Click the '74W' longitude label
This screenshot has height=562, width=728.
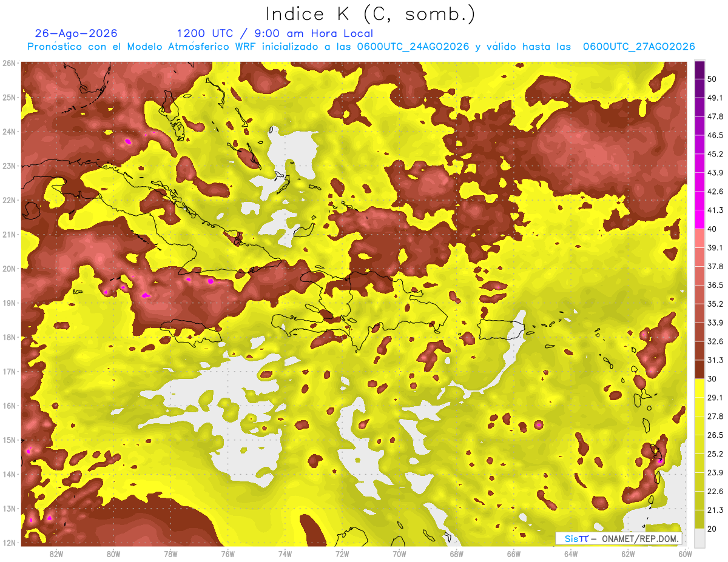pos(285,554)
